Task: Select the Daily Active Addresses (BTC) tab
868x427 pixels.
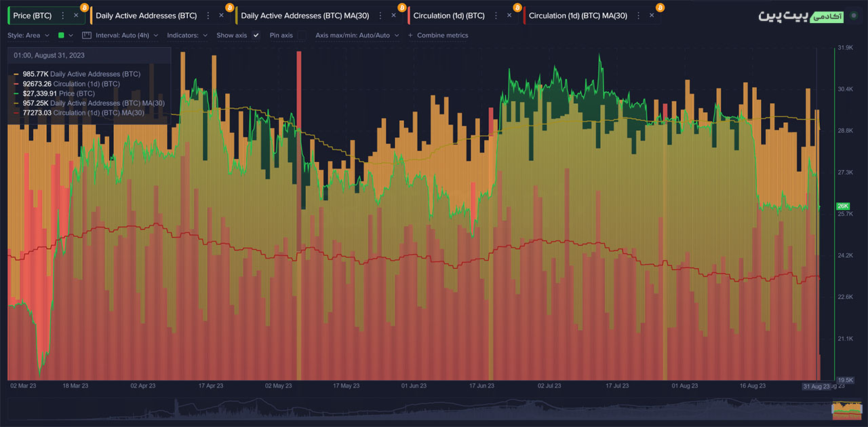Action: tap(160, 15)
